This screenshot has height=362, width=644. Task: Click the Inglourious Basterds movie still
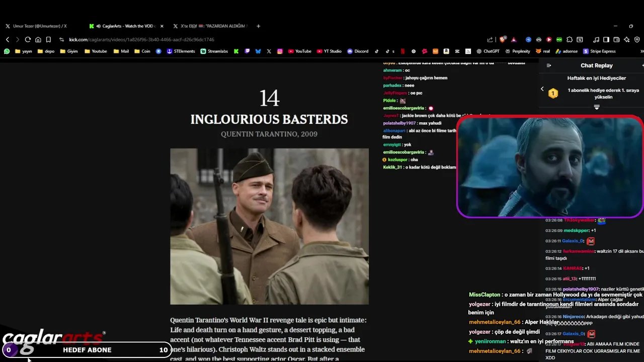269,226
